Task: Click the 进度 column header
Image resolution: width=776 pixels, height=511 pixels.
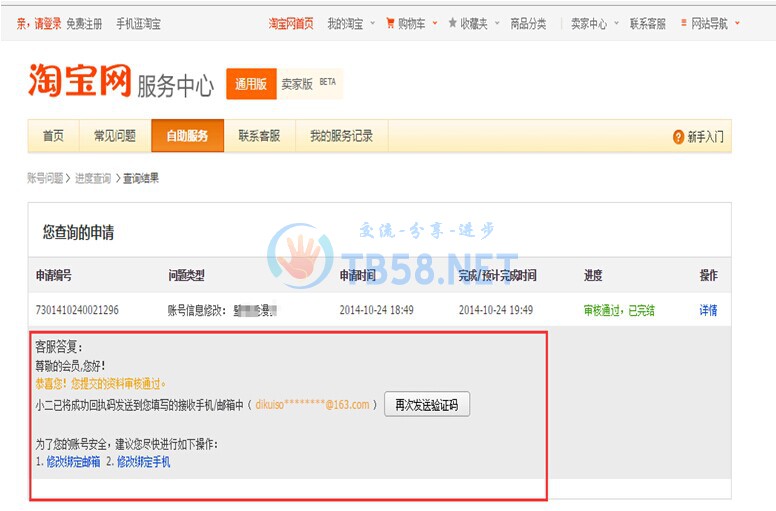Action: [593, 275]
